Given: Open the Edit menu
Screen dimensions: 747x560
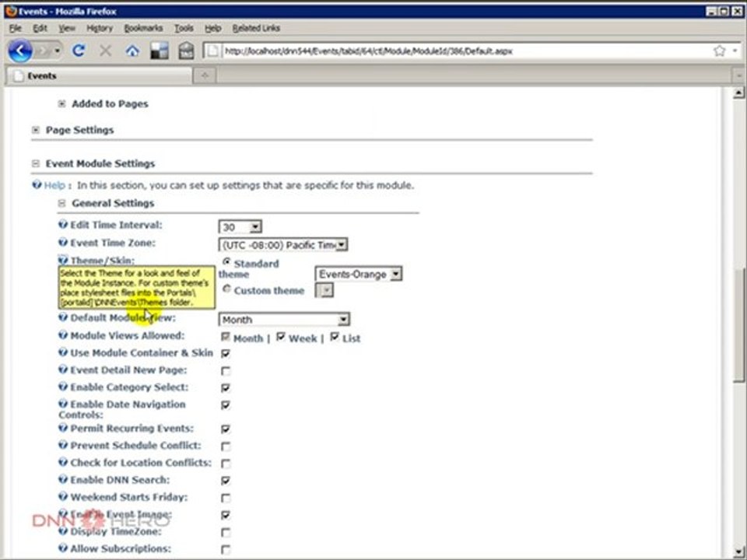Looking at the screenshot, I should coord(40,28).
